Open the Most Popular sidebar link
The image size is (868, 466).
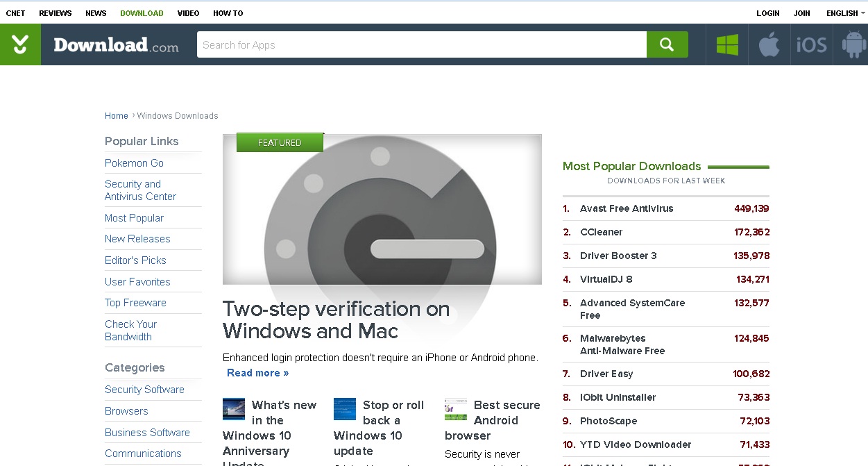pyautogui.click(x=134, y=218)
